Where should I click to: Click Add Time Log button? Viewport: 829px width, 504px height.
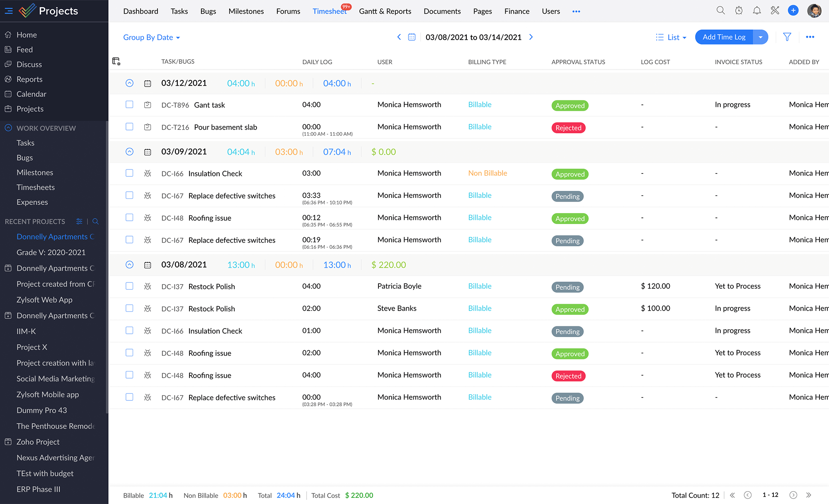pyautogui.click(x=724, y=37)
